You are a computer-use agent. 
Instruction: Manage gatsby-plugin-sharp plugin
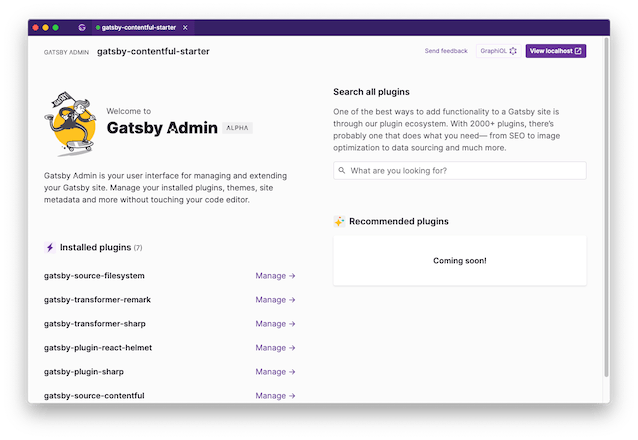275,372
